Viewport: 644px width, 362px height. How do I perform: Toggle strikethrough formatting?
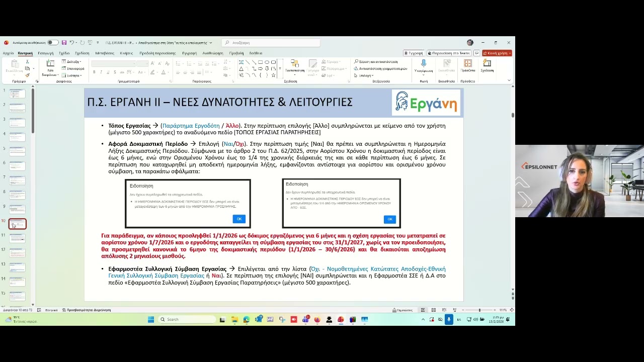click(x=121, y=72)
